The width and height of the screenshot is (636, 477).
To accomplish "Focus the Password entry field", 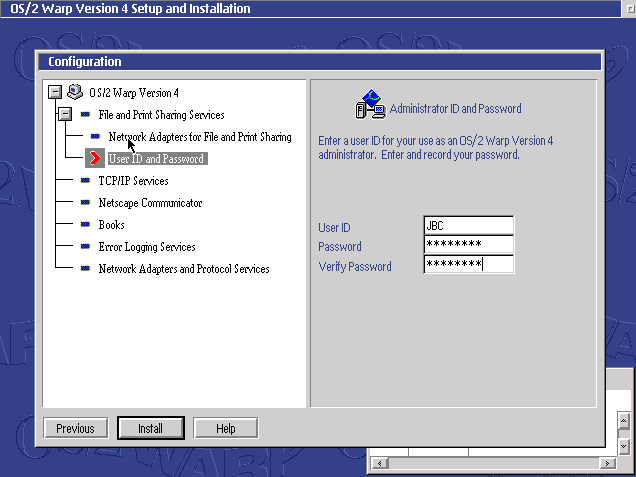I will (x=468, y=245).
